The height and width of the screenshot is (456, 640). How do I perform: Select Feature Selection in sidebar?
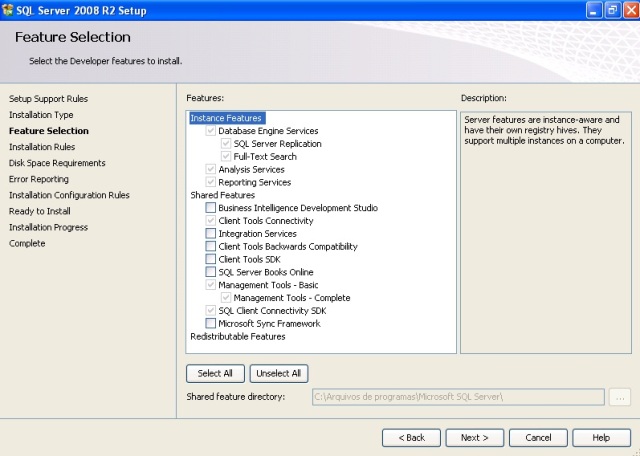point(49,131)
